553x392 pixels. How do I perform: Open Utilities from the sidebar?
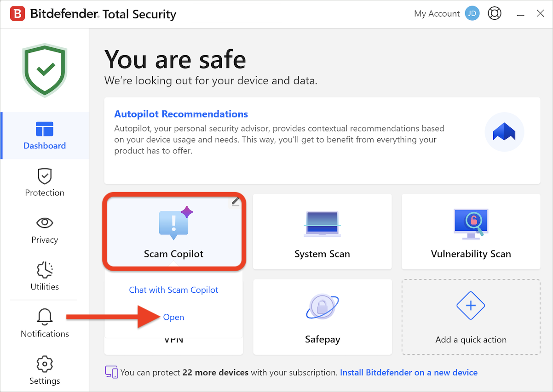point(45,277)
